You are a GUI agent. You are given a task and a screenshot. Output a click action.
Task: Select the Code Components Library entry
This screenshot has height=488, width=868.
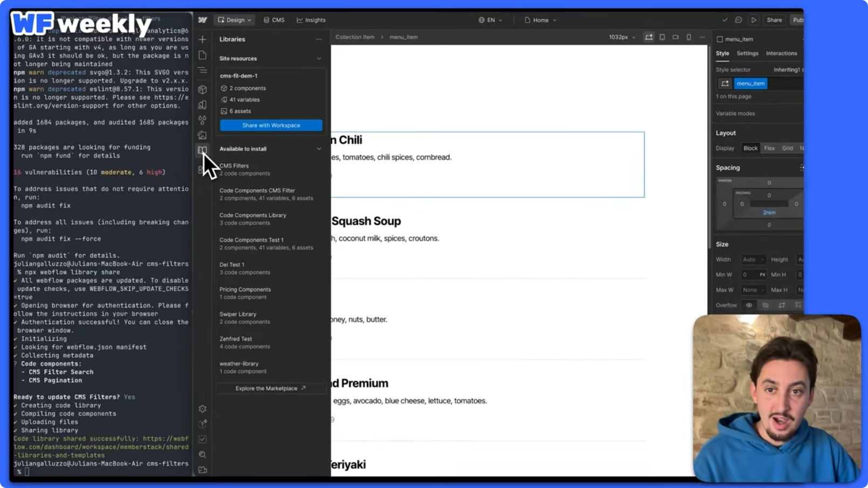click(271, 219)
